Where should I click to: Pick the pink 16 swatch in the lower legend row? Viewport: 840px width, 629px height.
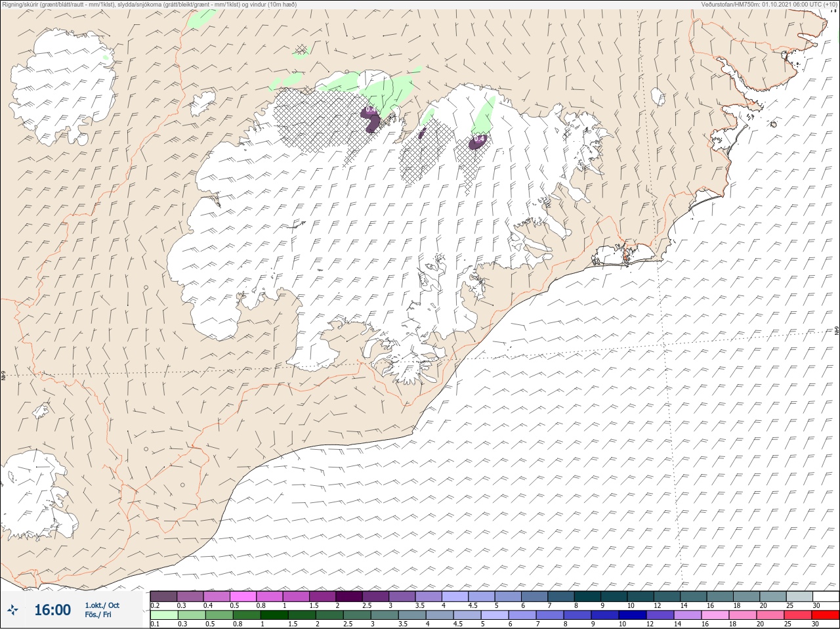click(x=714, y=615)
